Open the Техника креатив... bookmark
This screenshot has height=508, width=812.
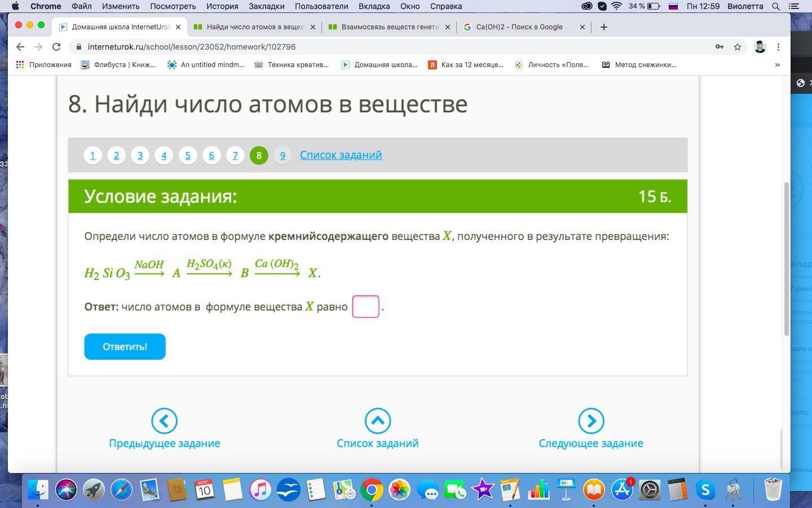pos(292,65)
